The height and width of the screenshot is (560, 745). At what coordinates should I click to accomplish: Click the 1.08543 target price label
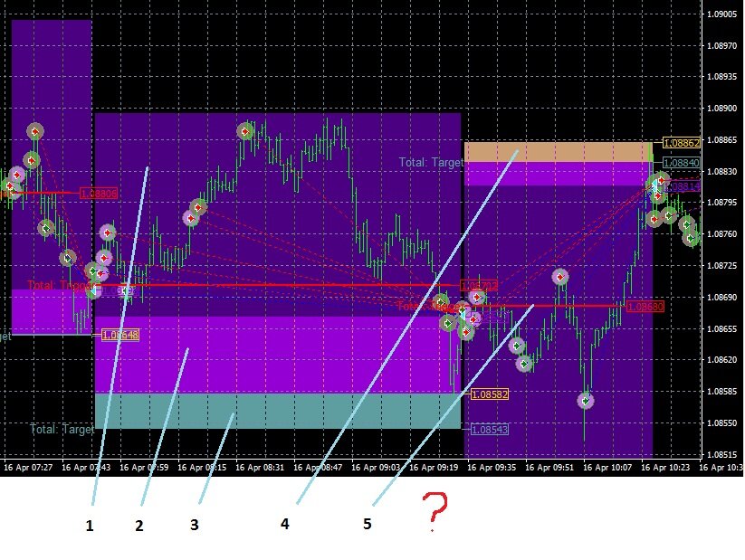[490, 430]
